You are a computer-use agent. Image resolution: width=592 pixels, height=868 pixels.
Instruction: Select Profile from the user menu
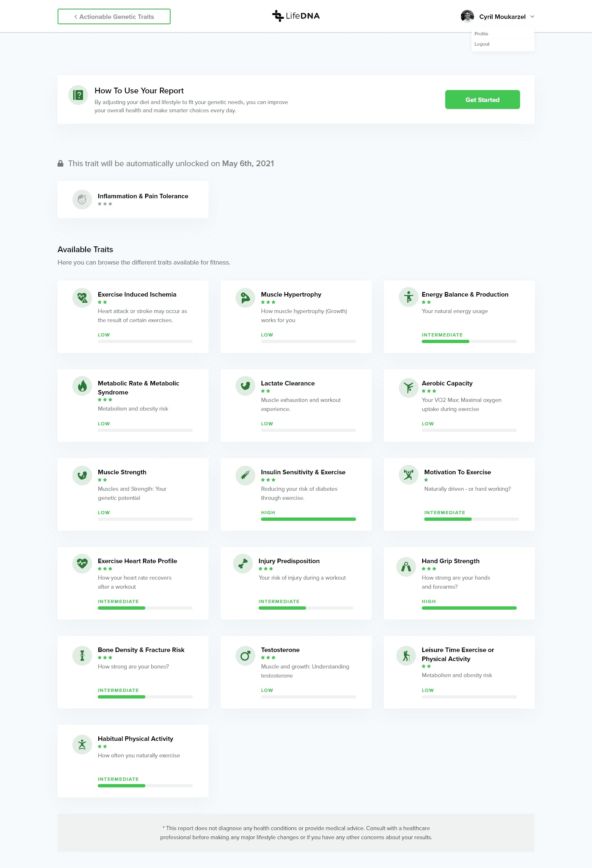[x=481, y=34]
